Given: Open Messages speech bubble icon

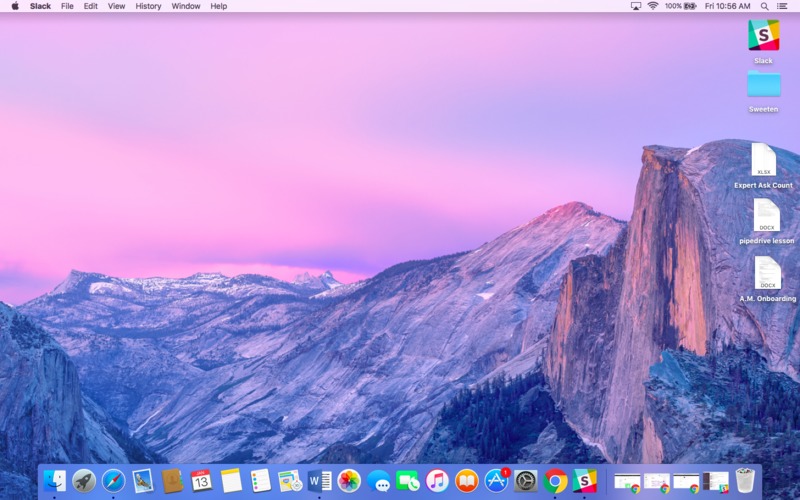Looking at the screenshot, I should point(379,481).
